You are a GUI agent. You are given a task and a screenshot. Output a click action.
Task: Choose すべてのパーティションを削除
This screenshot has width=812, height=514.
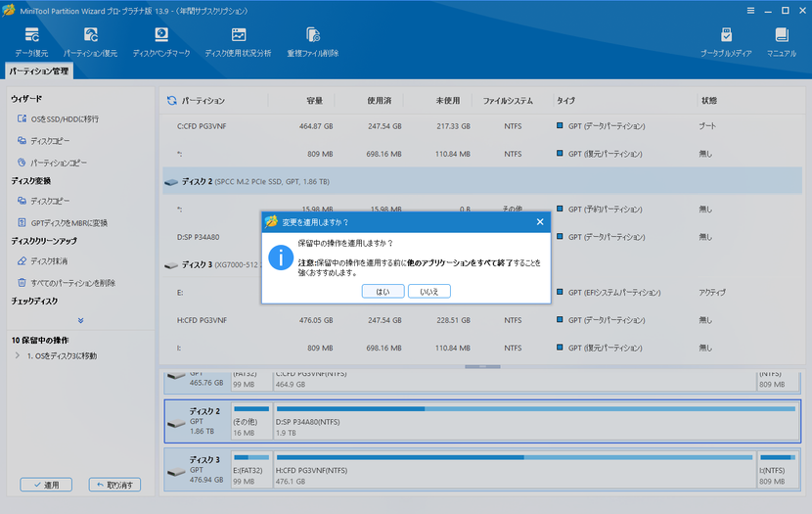tap(67, 283)
